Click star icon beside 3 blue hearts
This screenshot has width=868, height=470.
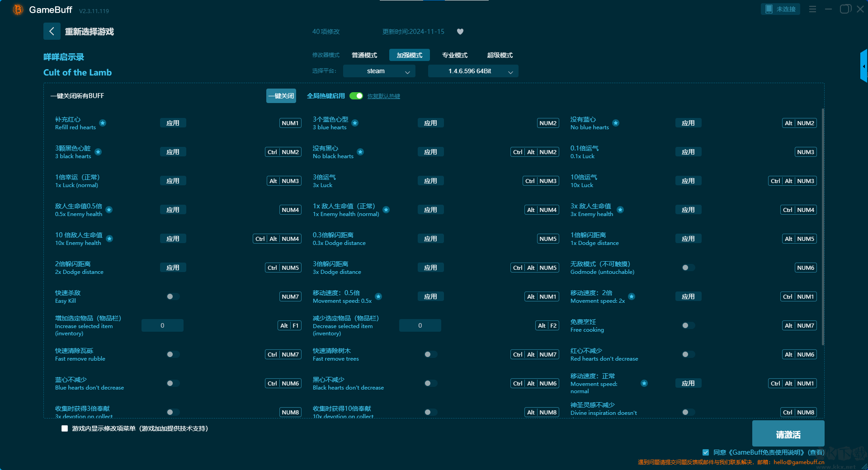tap(355, 123)
